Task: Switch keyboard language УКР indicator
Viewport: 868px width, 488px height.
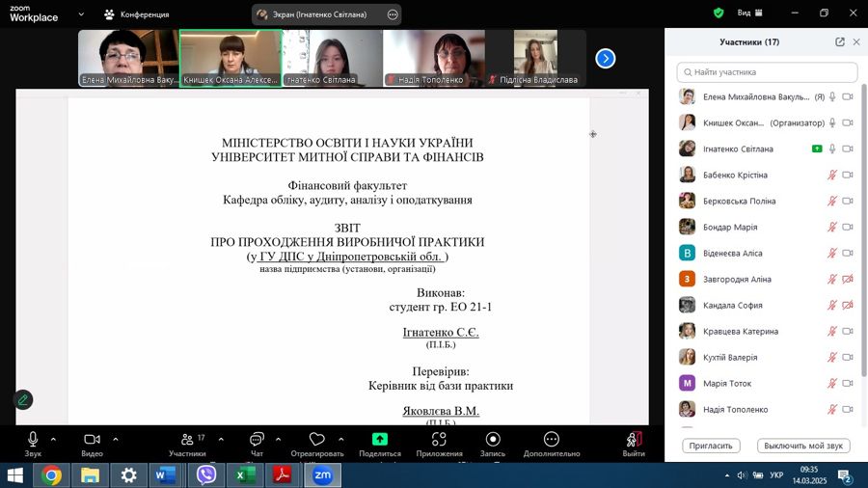Action: click(x=776, y=475)
